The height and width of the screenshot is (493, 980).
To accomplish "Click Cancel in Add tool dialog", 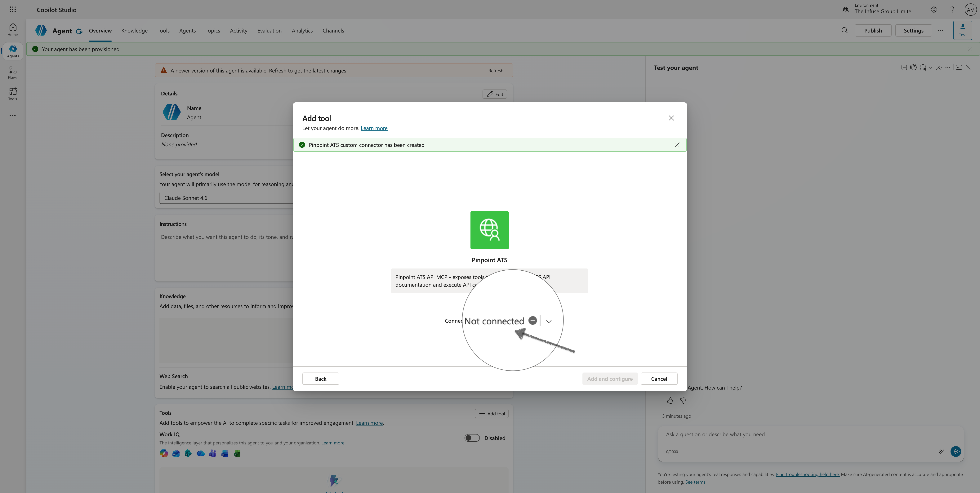I will point(658,379).
